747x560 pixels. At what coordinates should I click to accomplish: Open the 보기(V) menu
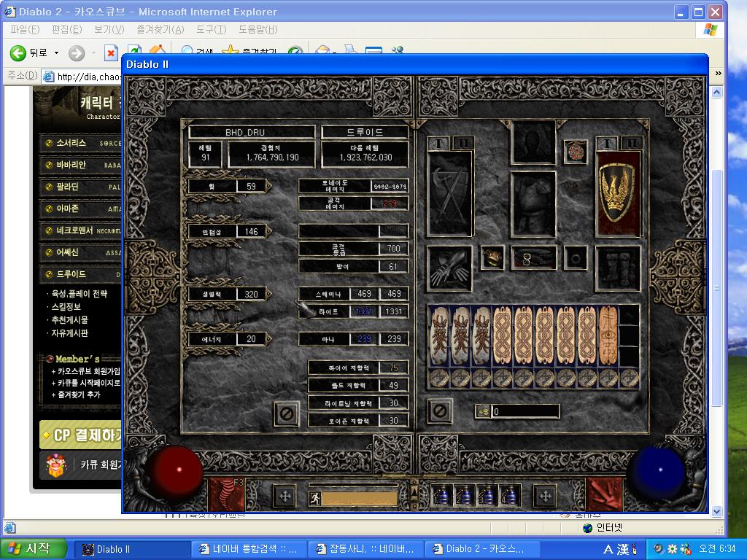point(109,30)
